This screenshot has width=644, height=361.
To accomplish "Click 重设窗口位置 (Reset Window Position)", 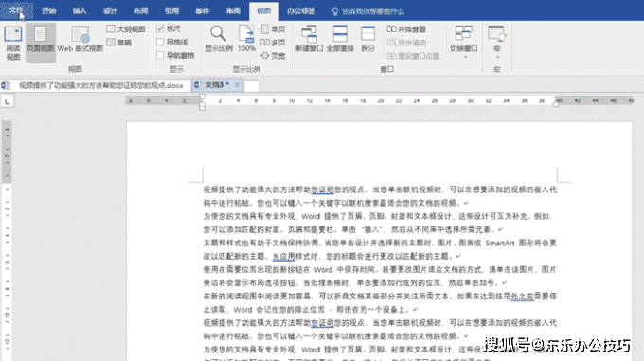I will 413,56.
